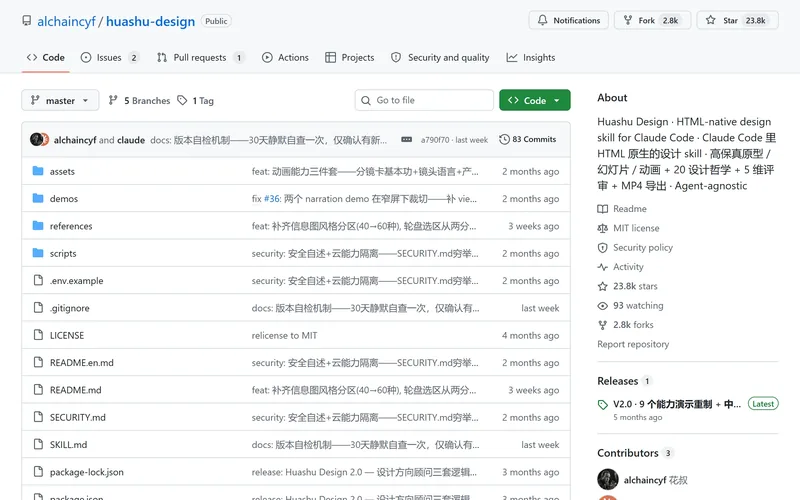Open the Releases heading link
The image size is (800, 500).
(x=617, y=381)
